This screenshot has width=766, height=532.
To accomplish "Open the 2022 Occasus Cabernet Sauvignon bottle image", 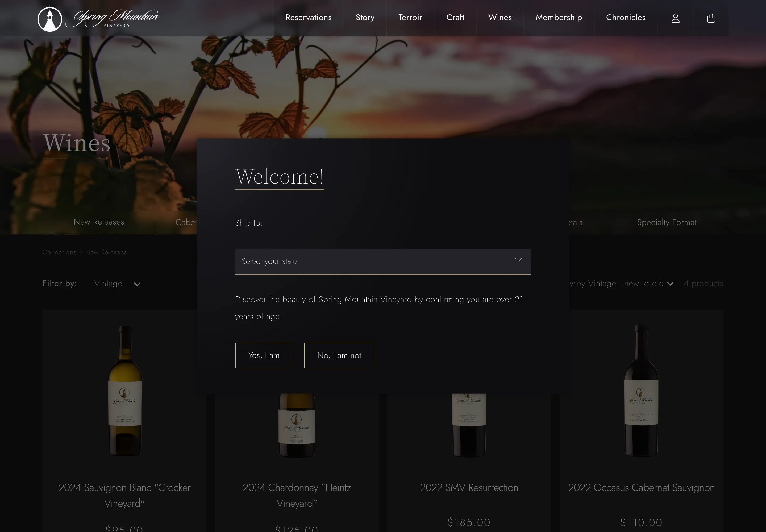I will click(x=641, y=391).
